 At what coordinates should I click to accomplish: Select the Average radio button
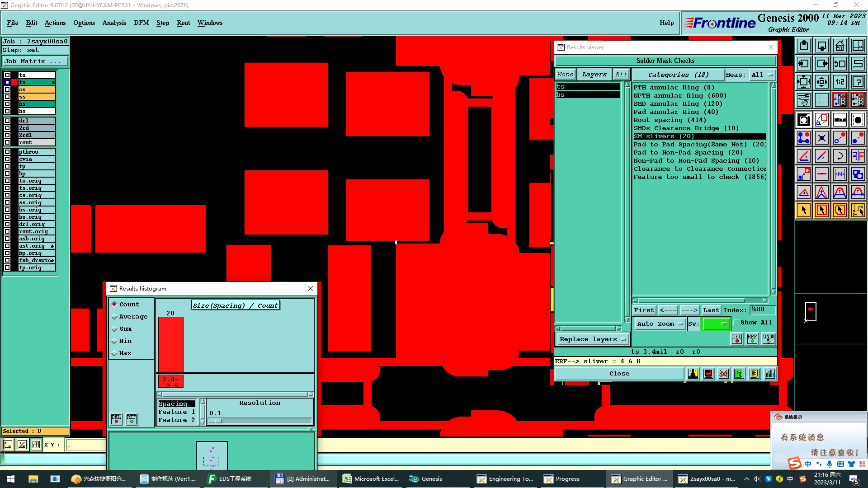tap(114, 317)
